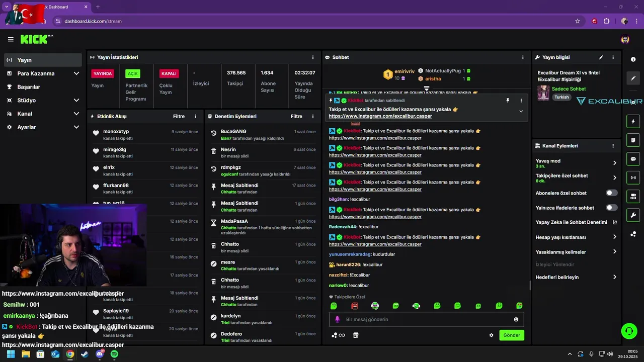Select Başarılar in the sidebar

tap(43, 87)
